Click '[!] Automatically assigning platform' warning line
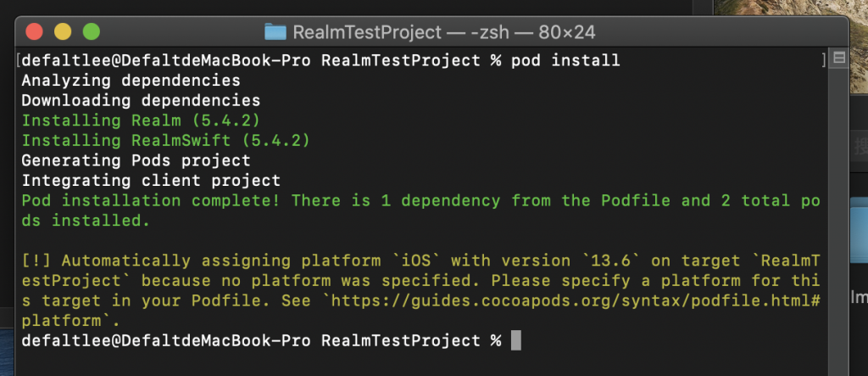Screen dimensions: 868x376 click(x=203, y=261)
